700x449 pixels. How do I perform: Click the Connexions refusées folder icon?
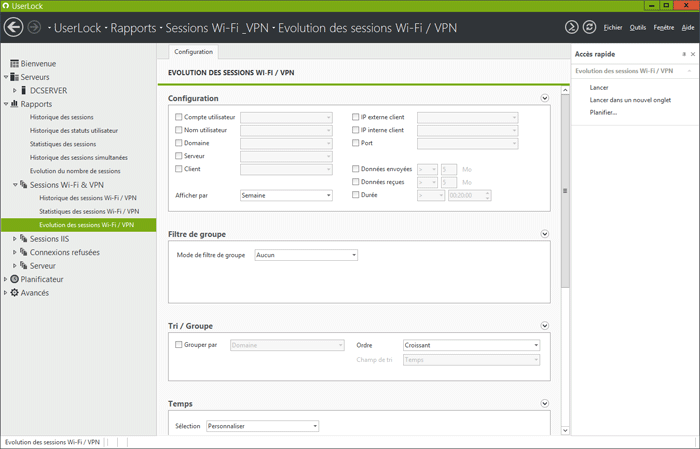click(24, 252)
